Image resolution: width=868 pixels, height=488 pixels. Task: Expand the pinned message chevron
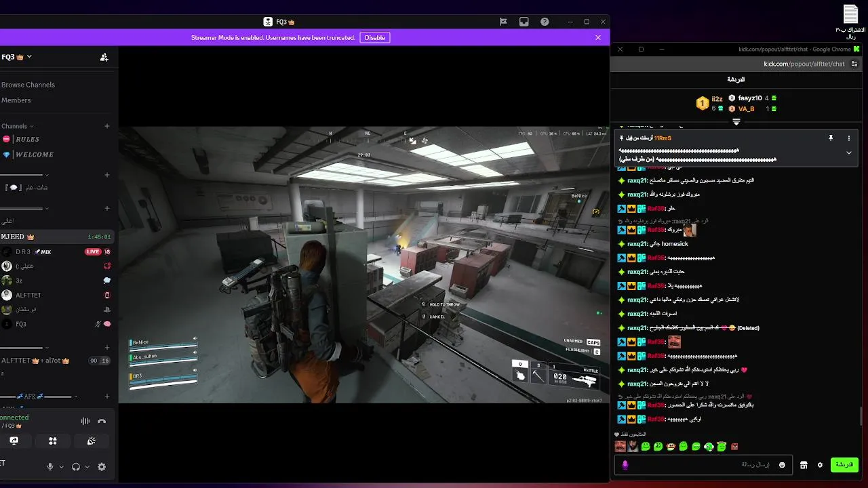pos(848,153)
